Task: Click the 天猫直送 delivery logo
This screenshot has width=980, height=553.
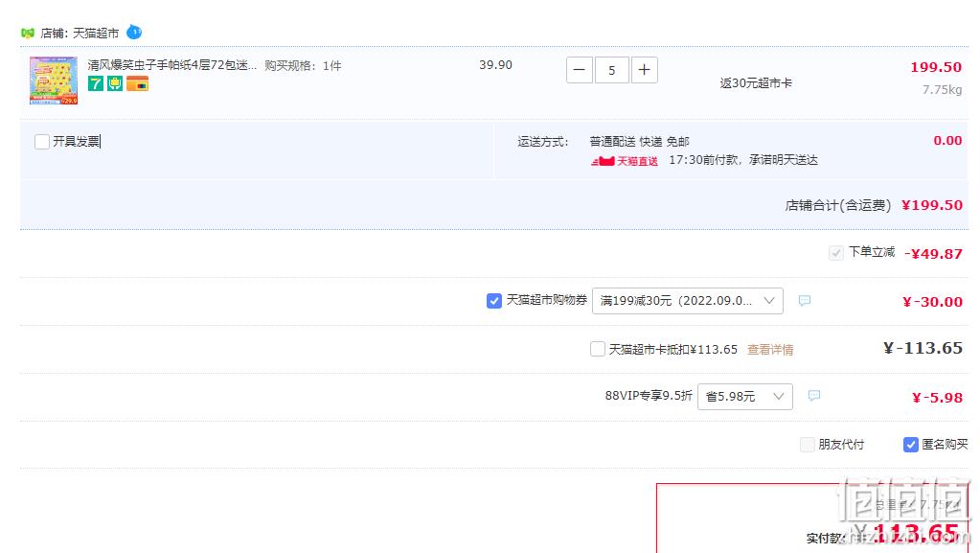Action: click(x=625, y=161)
